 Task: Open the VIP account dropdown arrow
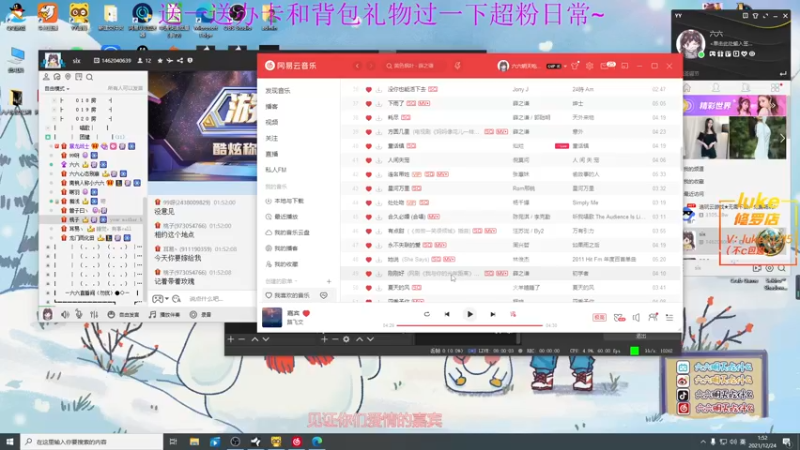point(565,66)
